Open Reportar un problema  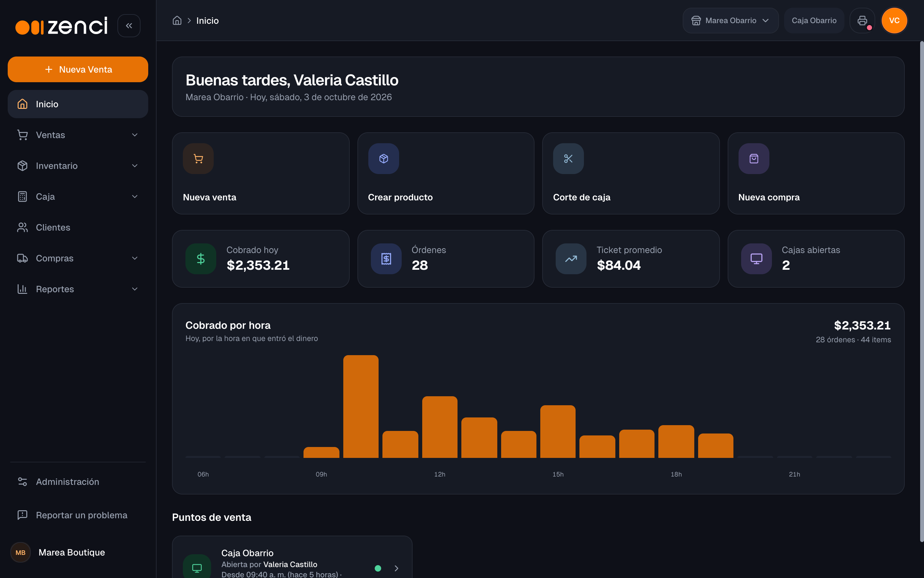[x=78, y=515]
